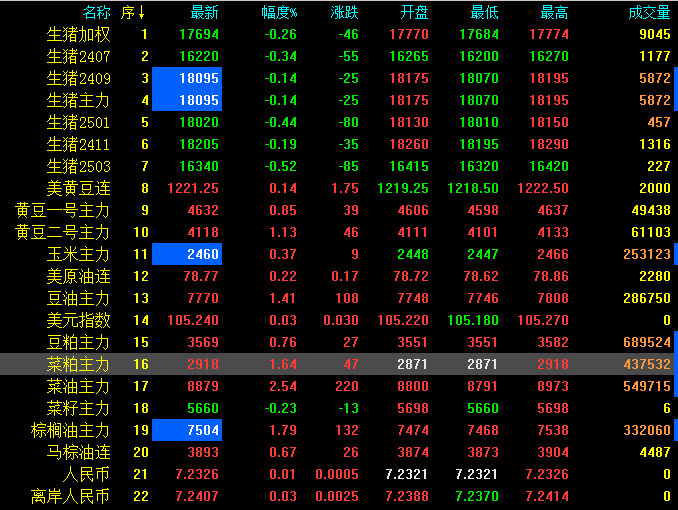Click the volume 9045 of 生猪加权
Viewport: 678px width, 510px height.
[655, 35]
